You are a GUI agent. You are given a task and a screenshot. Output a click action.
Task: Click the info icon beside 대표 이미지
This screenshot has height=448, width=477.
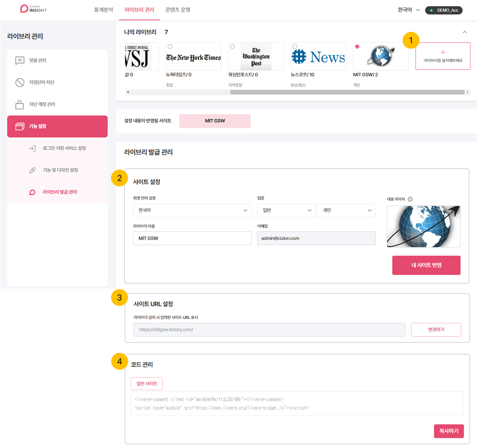[x=410, y=199]
